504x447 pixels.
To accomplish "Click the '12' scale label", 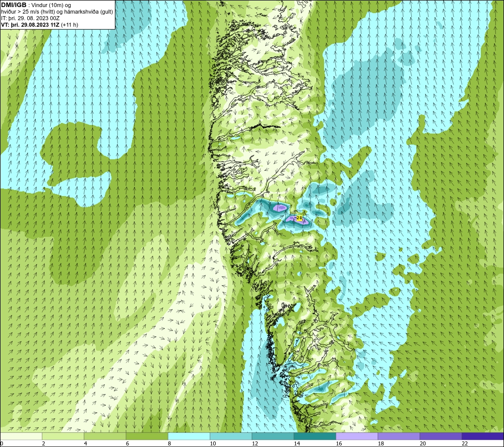I will (x=255, y=443).
